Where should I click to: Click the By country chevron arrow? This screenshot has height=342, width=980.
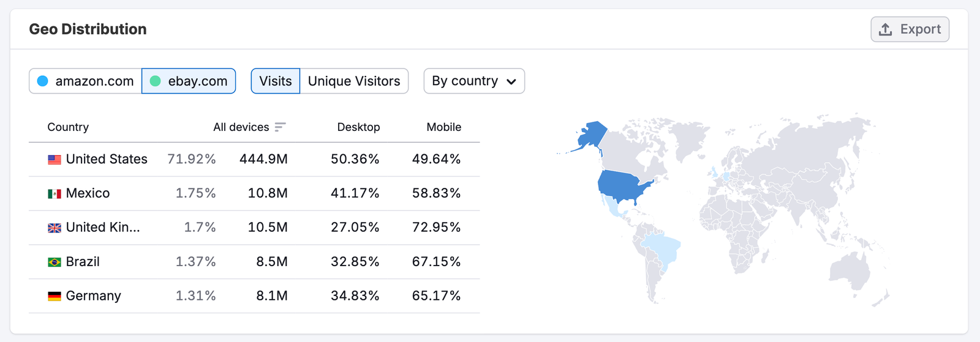(x=511, y=81)
